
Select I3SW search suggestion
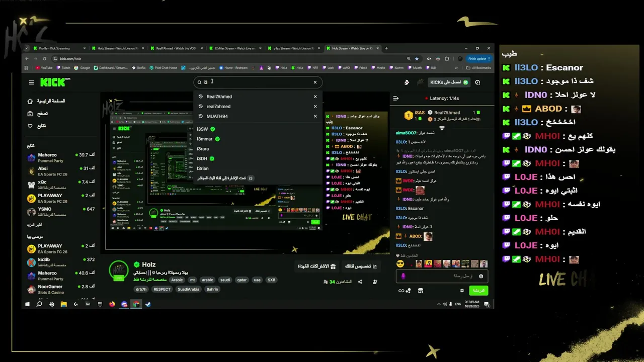tap(258, 129)
